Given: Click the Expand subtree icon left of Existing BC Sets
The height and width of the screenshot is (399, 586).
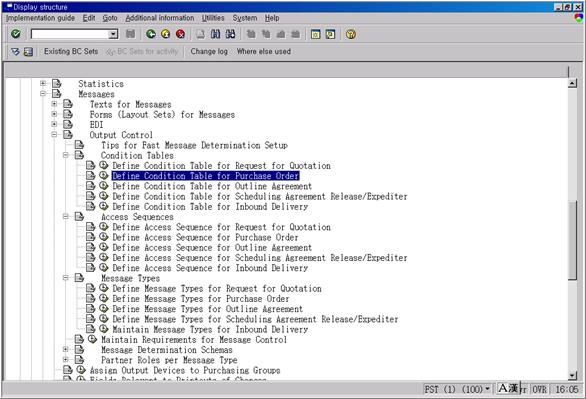Looking at the screenshot, I should [x=15, y=52].
